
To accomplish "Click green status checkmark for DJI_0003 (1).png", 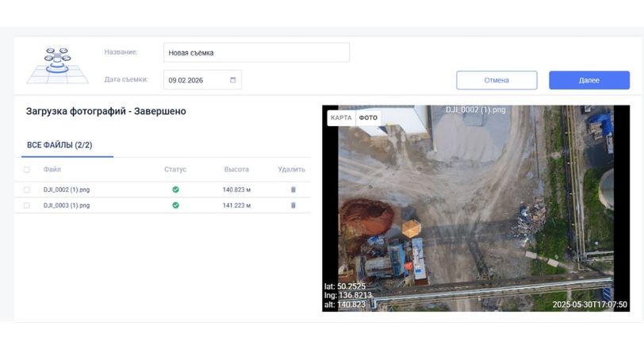I will (175, 205).
